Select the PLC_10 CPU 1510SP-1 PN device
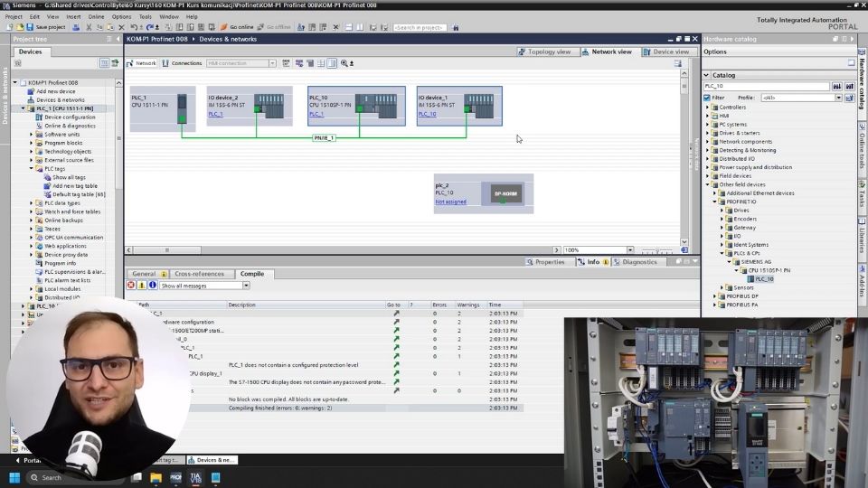The image size is (868, 488). pos(356,106)
